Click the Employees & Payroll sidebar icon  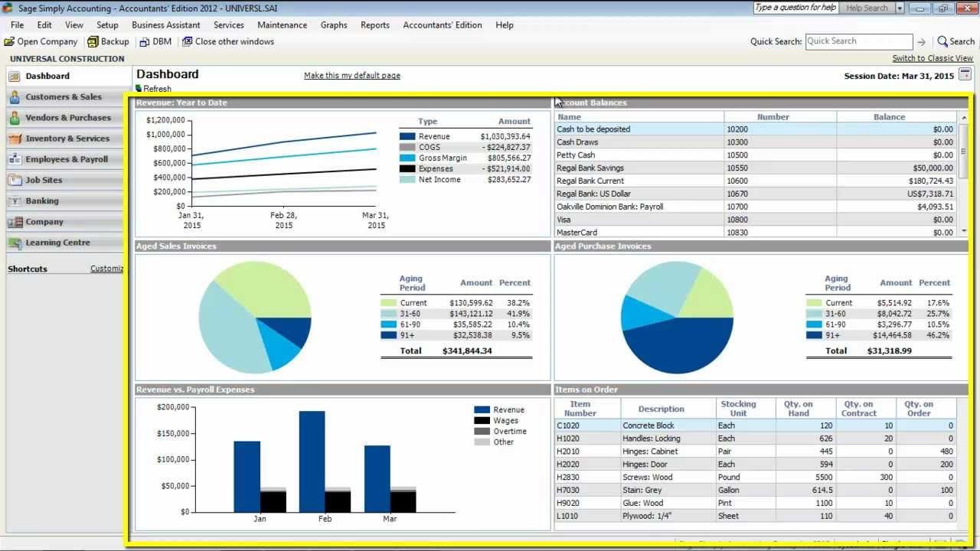click(x=15, y=159)
